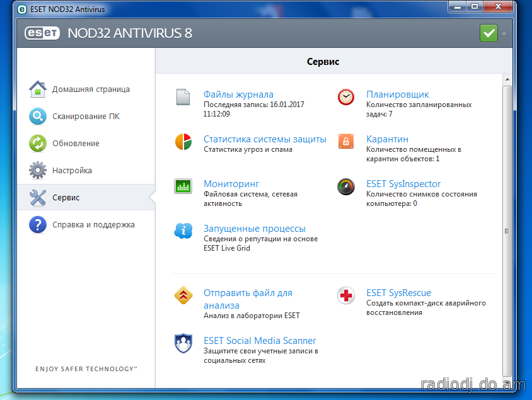Close the ESET NOD32 Antivirus window
This screenshot has width=532, height=400.
[x=498, y=7]
